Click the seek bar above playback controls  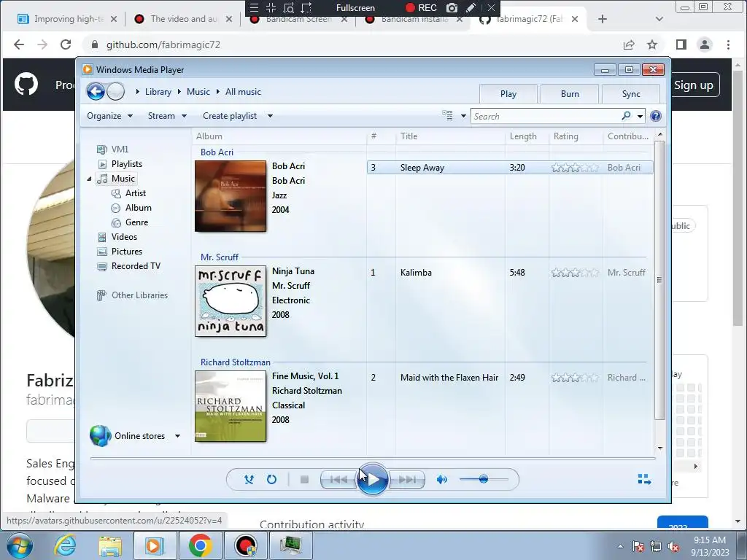tap(373, 459)
